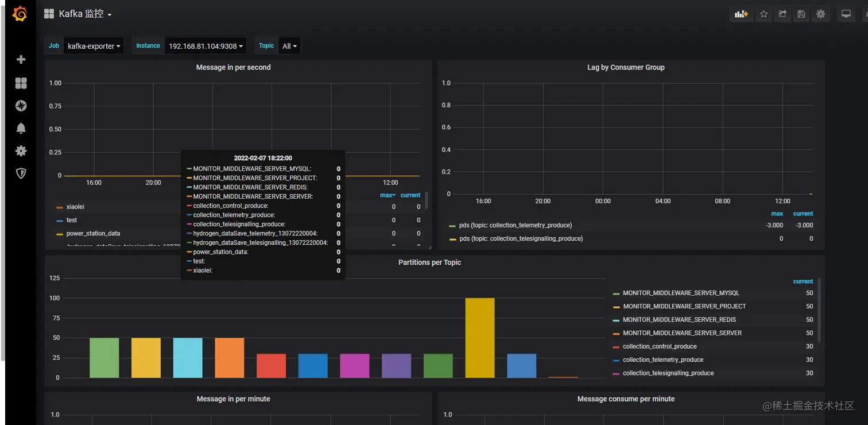
Task: Toggle pds collection_telemetry_produce lag series
Action: coord(516,225)
